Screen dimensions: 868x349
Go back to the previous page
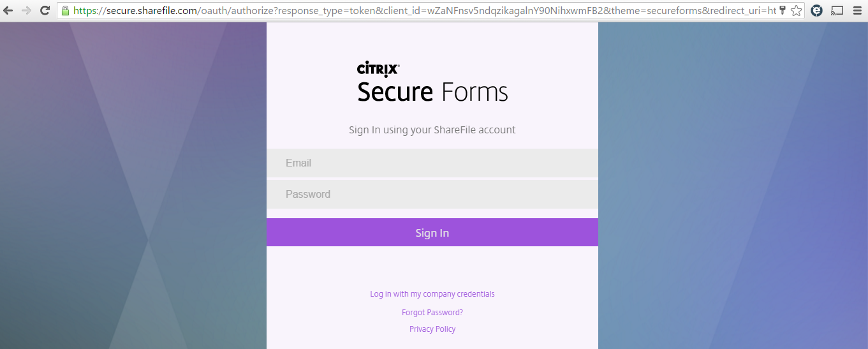[8, 10]
